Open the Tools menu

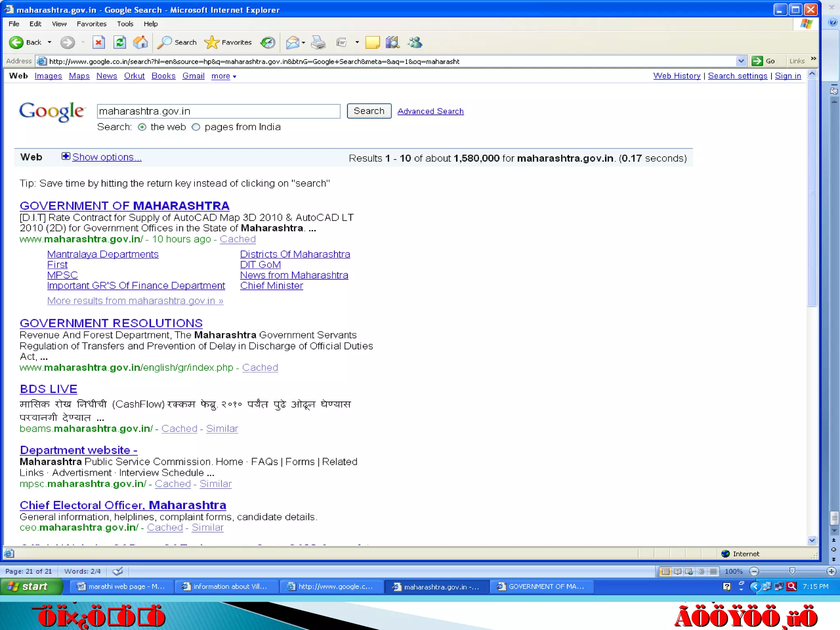[125, 24]
